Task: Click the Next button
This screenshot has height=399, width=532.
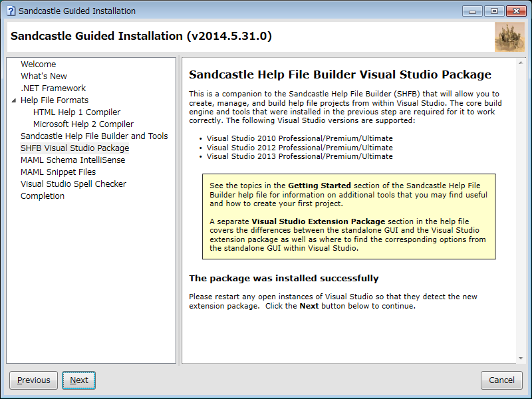Action: pyautogui.click(x=78, y=380)
